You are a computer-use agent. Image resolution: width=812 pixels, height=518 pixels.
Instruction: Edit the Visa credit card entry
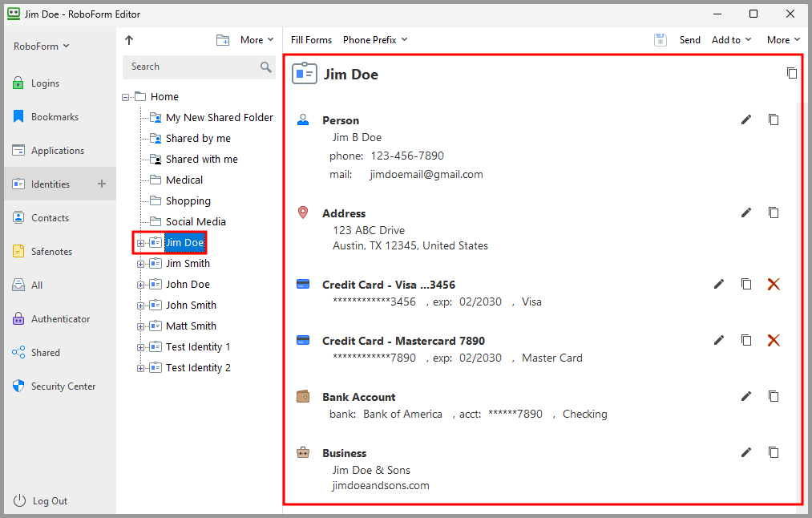pyautogui.click(x=719, y=284)
